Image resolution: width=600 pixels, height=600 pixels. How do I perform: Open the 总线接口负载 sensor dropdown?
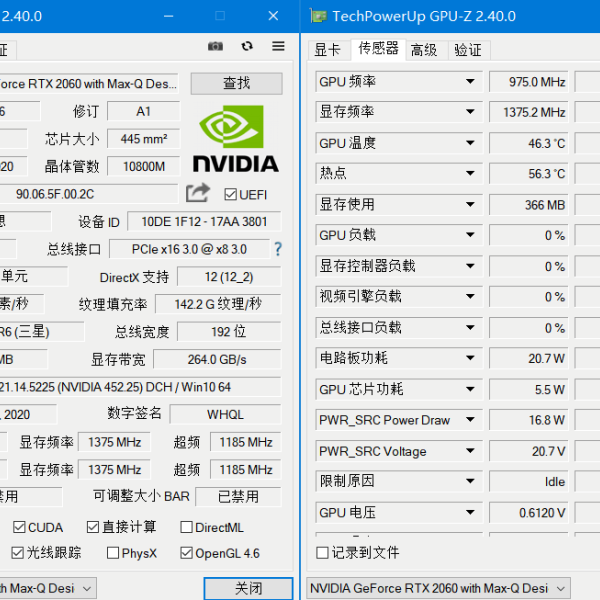pyautogui.click(x=471, y=328)
